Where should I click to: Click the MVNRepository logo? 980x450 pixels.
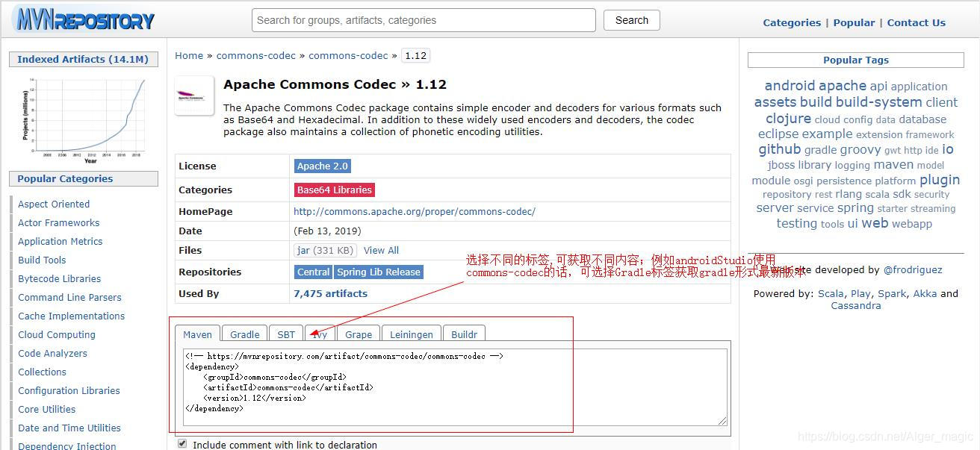84,20
